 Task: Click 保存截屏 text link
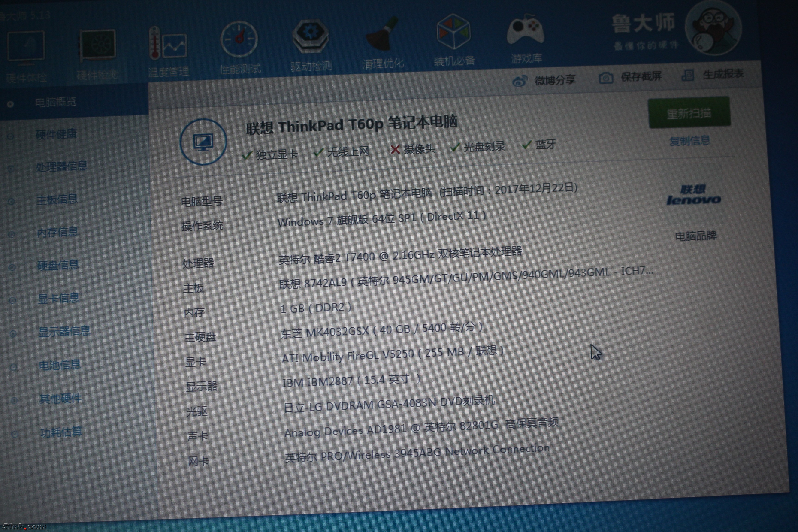(x=642, y=77)
